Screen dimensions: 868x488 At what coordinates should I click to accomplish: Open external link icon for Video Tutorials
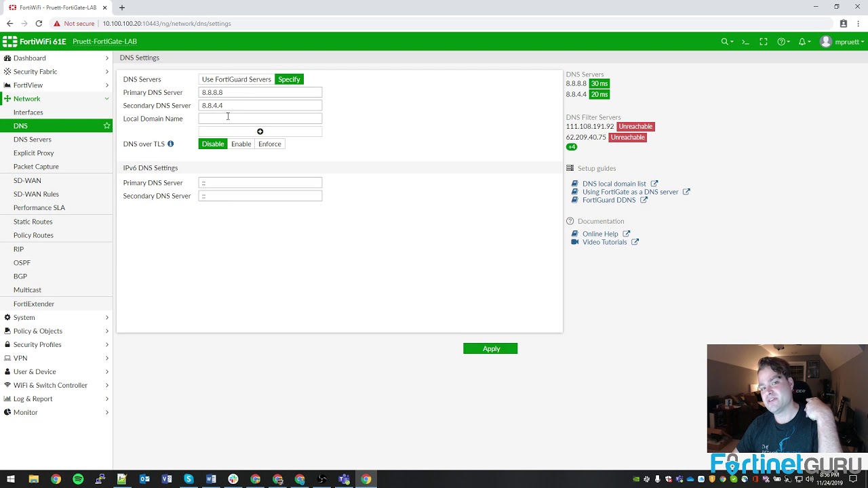tap(635, 242)
